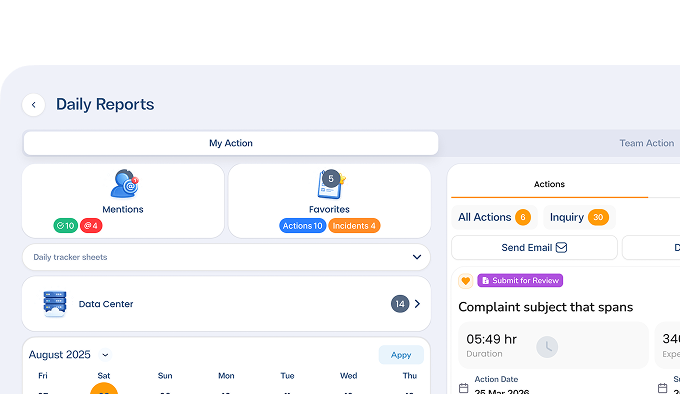Click the green resolved mentions badge 10
This screenshot has width=680, height=394.
[x=65, y=226]
